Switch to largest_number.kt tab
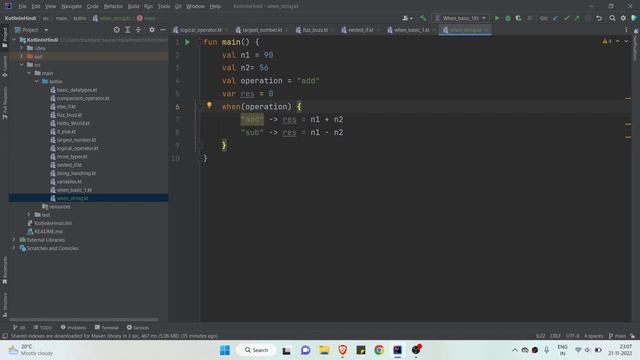Screen dimensions: 640x360 [x=262, y=30]
